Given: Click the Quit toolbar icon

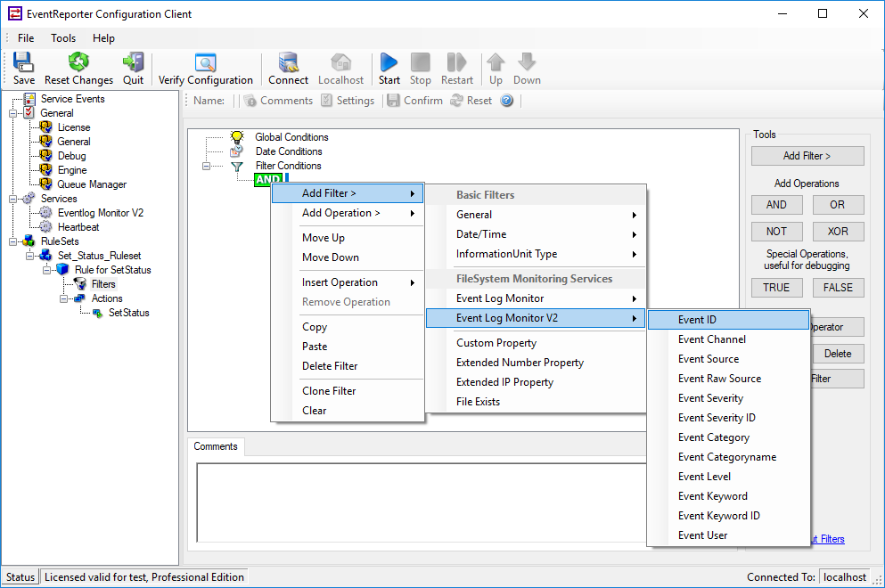Looking at the screenshot, I should click(x=133, y=62).
